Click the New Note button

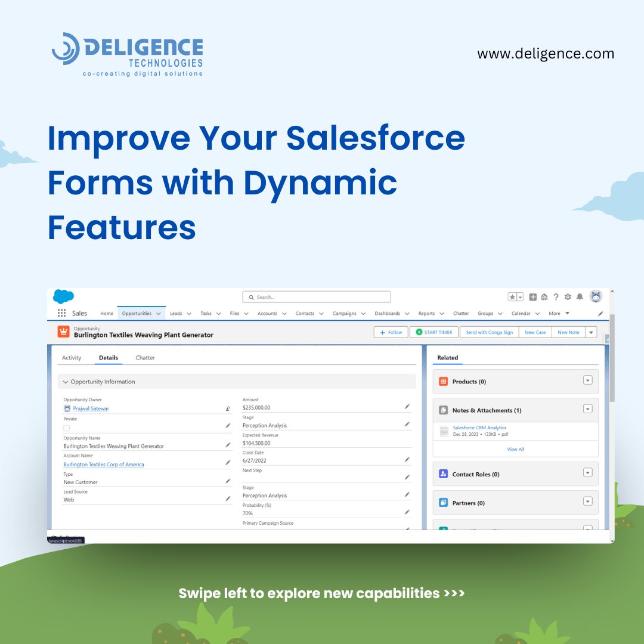point(568,332)
